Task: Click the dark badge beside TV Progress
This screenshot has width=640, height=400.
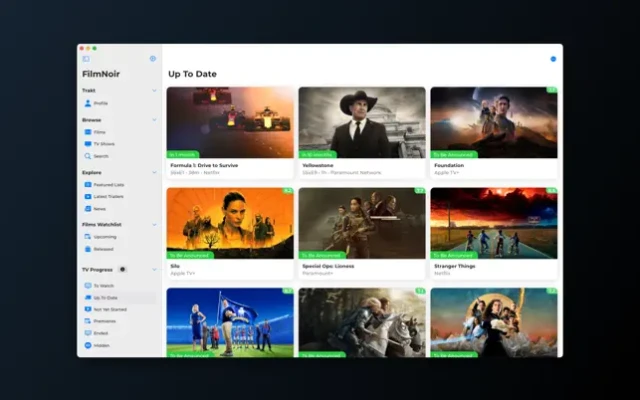Action: (122, 269)
